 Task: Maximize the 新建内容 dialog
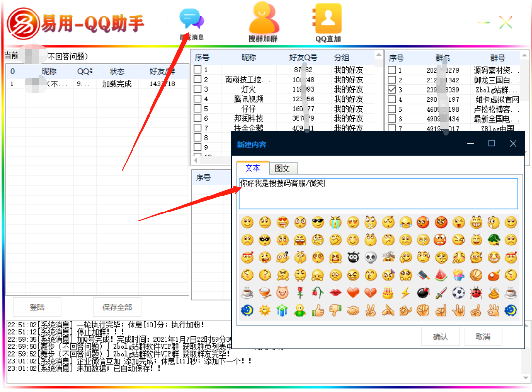point(491,143)
